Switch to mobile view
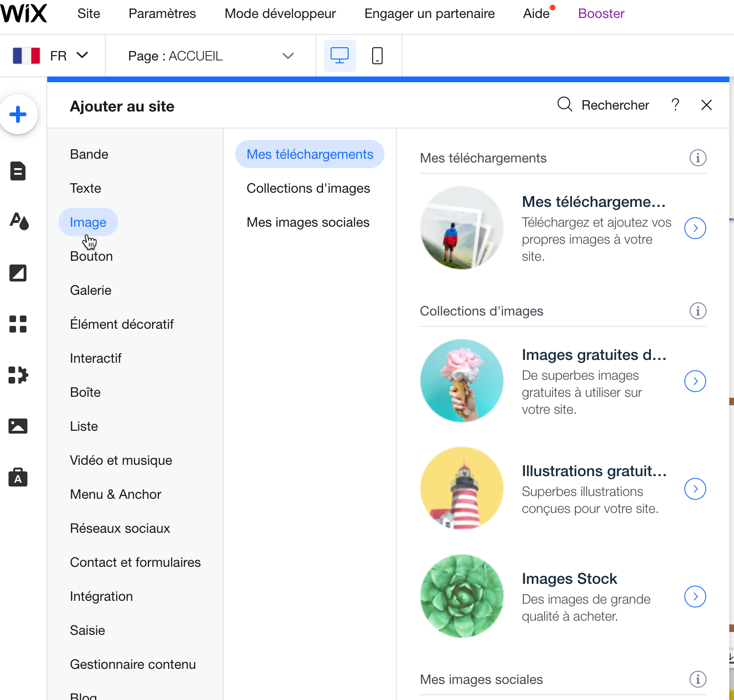The height and width of the screenshot is (700, 734). pos(377,56)
